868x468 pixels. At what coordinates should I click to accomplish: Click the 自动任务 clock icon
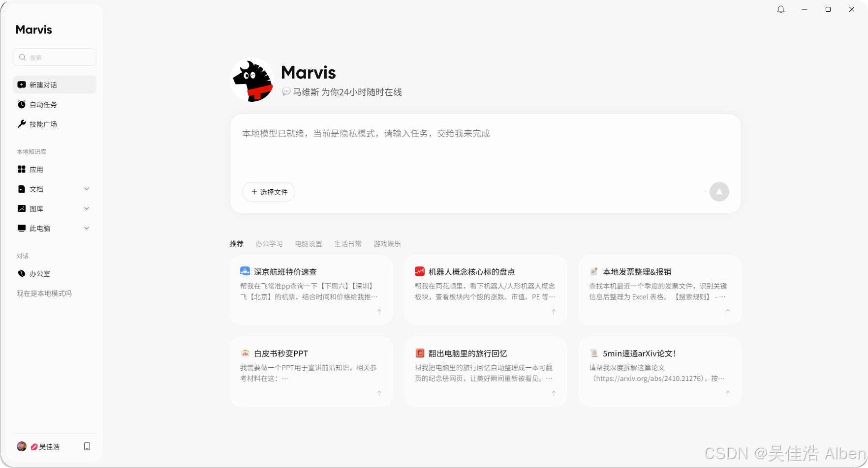(22, 104)
